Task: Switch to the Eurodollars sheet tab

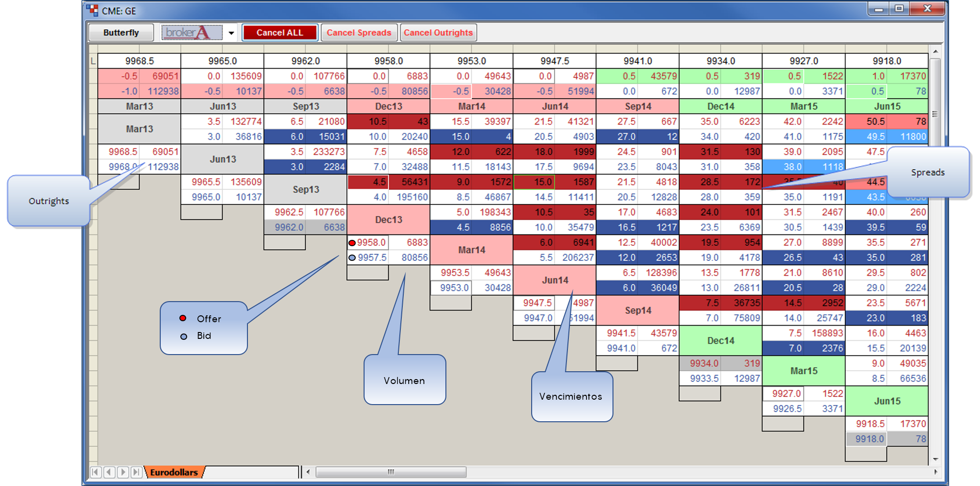Action: 174,472
